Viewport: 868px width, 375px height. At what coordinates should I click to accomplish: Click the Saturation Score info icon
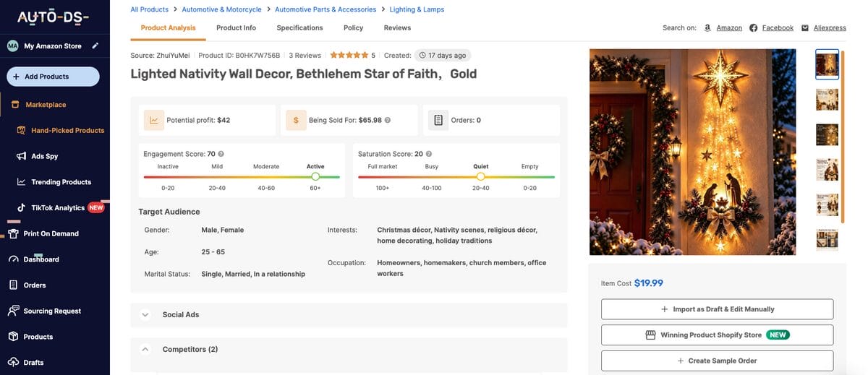(x=428, y=154)
